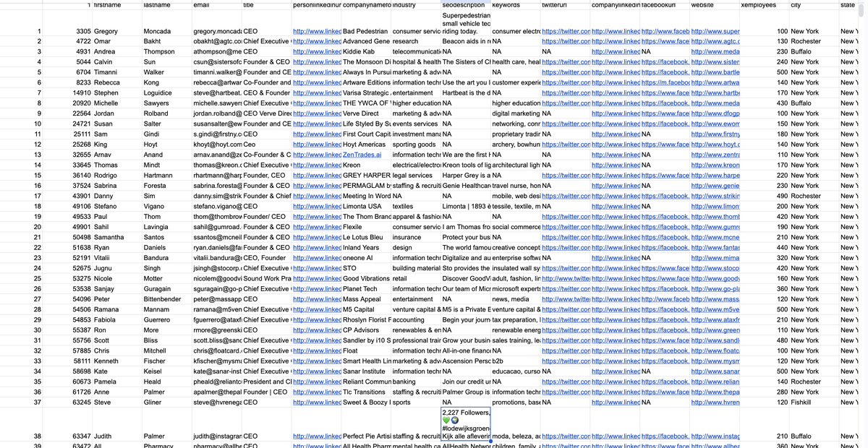868x448 pixels.
Task: Select last name cell 'Bittenbender'
Action: [x=166, y=299]
